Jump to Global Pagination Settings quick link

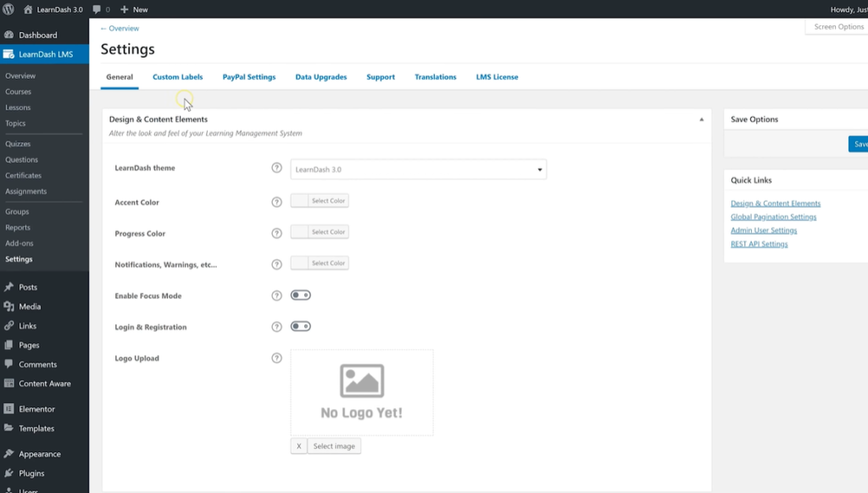point(773,217)
